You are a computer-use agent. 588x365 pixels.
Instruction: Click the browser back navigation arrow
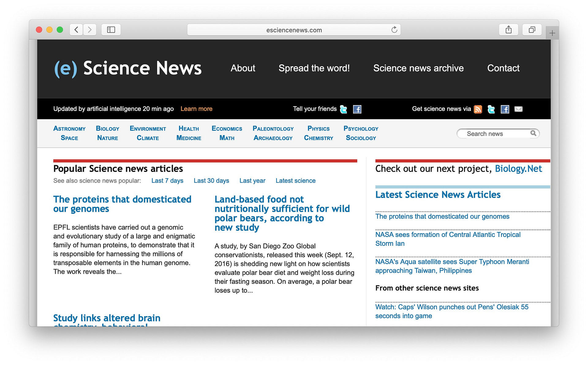coord(76,29)
